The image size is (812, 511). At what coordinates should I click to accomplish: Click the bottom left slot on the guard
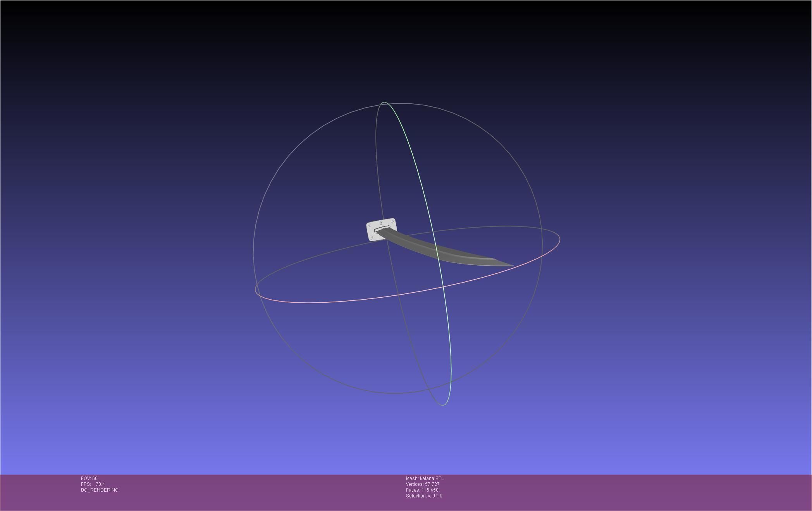(372, 238)
